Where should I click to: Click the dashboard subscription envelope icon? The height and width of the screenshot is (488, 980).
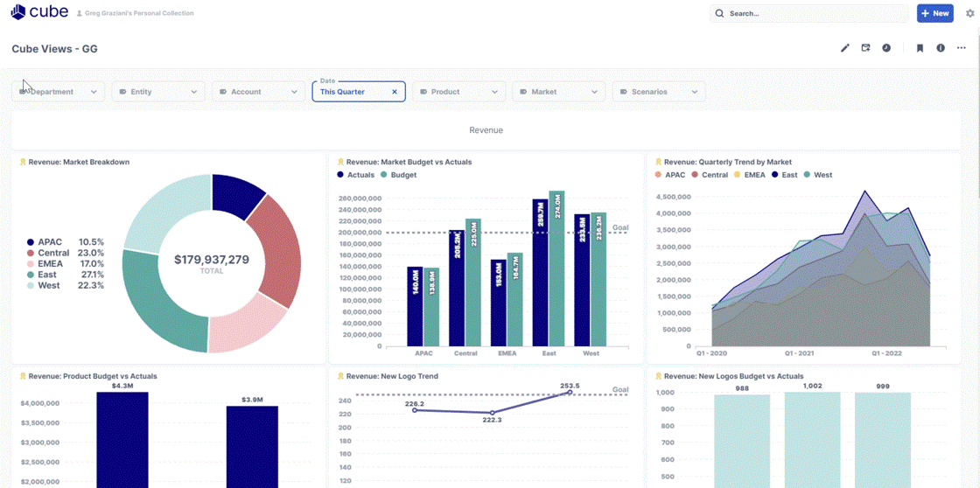click(865, 48)
